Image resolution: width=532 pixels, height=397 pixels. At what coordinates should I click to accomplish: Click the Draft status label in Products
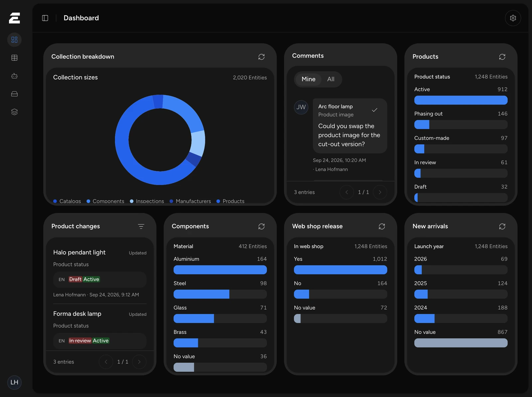point(420,187)
